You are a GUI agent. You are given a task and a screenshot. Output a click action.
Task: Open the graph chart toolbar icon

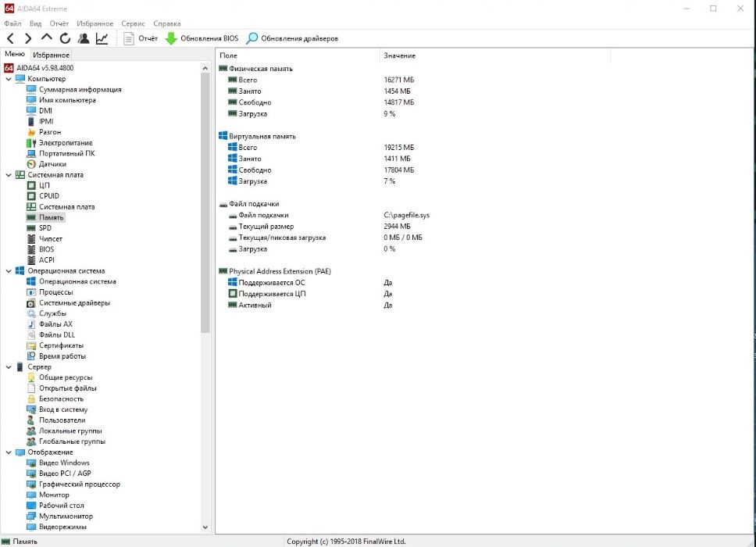102,38
